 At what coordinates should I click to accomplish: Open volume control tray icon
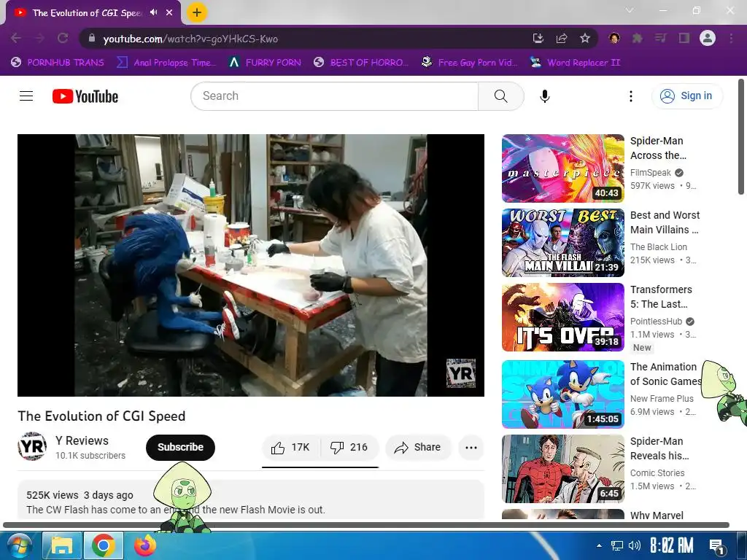tap(634, 545)
